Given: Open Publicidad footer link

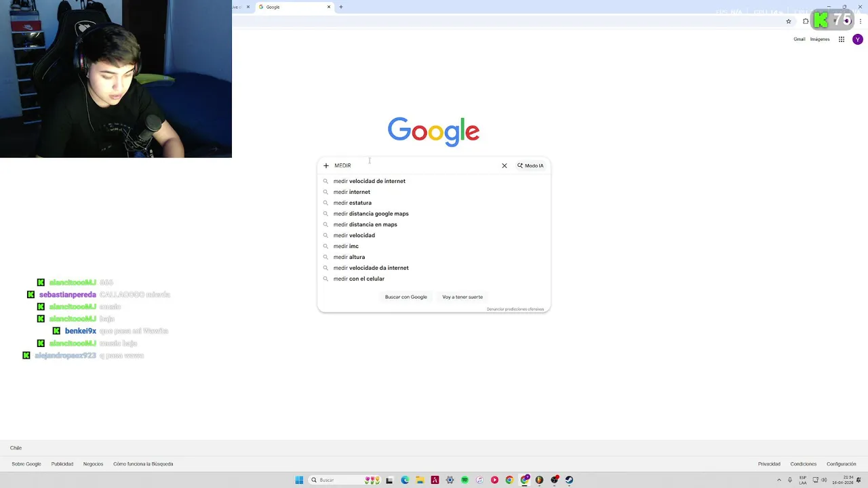Looking at the screenshot, I should (x=62, y=464).
